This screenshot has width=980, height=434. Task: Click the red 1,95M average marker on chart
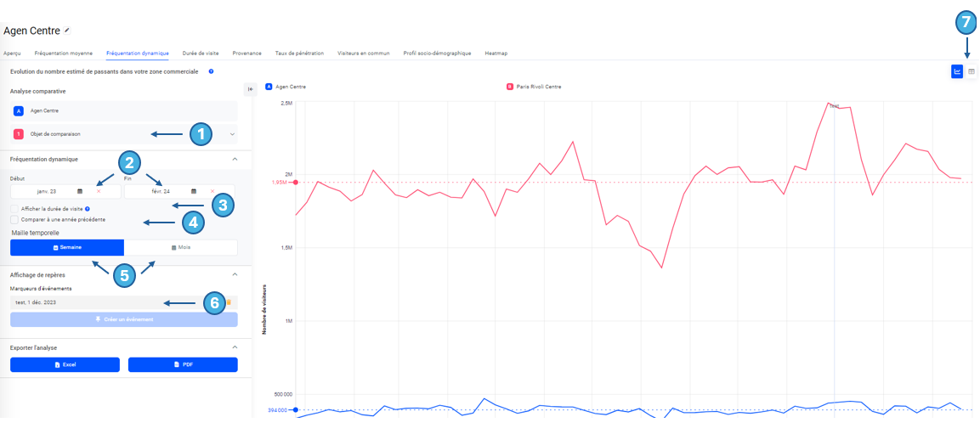click(295, 182)
